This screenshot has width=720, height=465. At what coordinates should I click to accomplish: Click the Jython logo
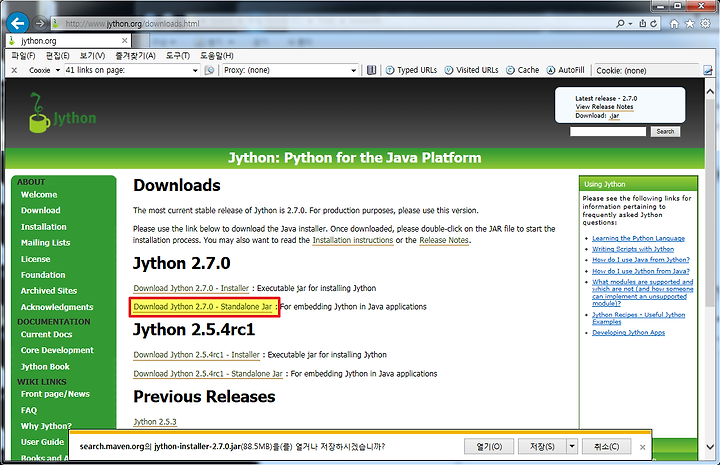(x=62, y=113)
